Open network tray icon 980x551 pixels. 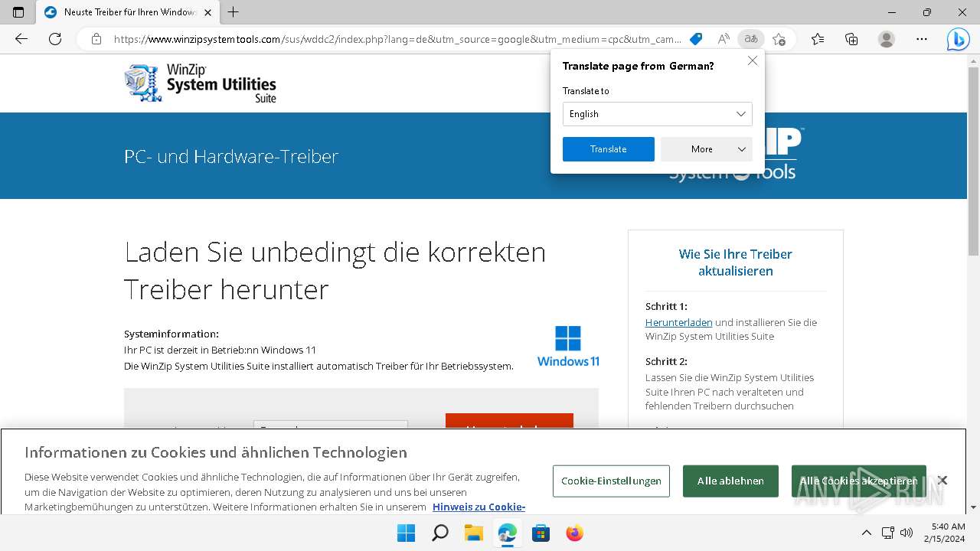(x=887, y=533)
